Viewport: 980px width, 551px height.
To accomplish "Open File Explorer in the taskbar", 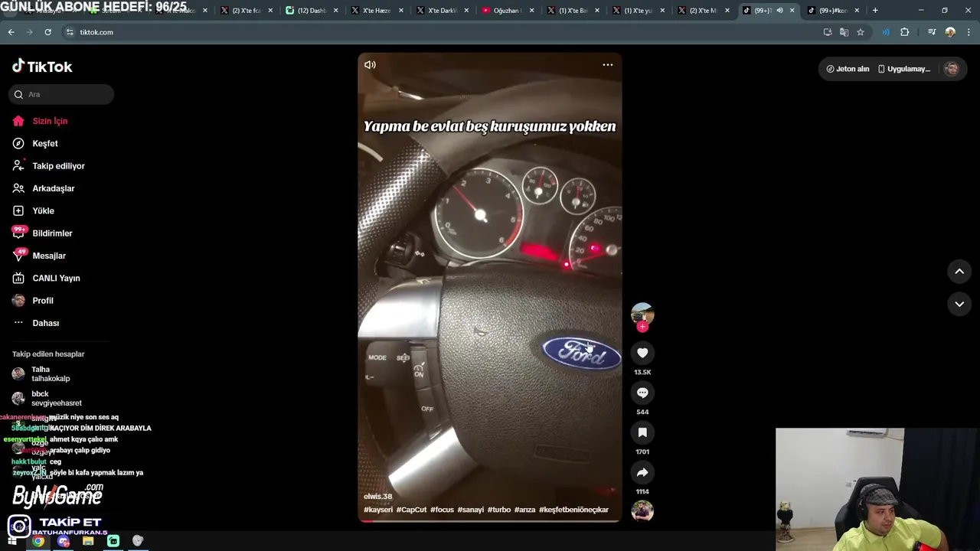I will click(x=88, y=541).
